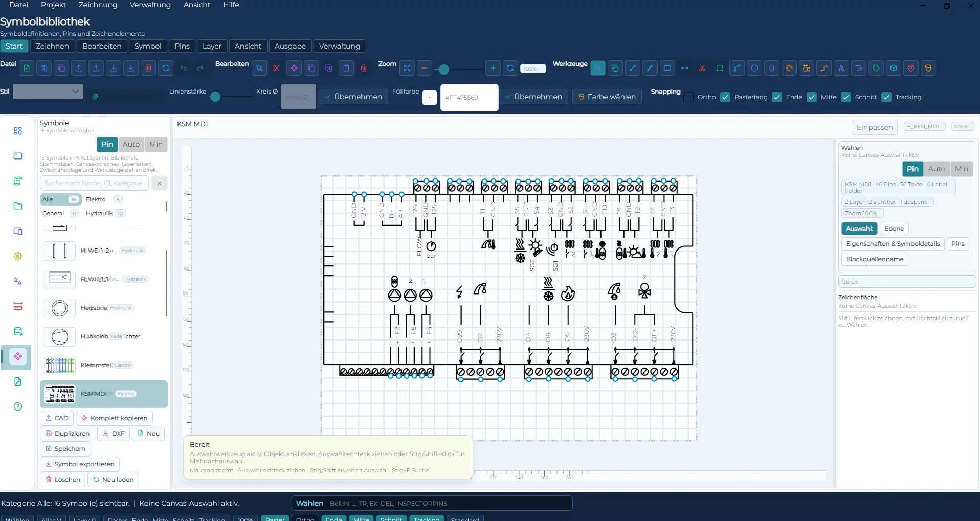Click the Linienstärke slider handle
The height and width of the screenshot is (521, 980).
215,97
